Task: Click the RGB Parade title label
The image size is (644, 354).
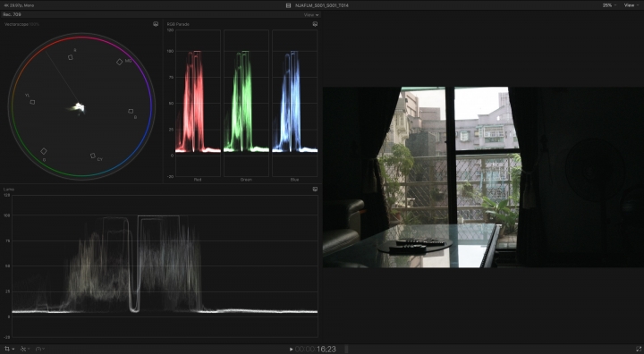Action: [x=178, y=24]
